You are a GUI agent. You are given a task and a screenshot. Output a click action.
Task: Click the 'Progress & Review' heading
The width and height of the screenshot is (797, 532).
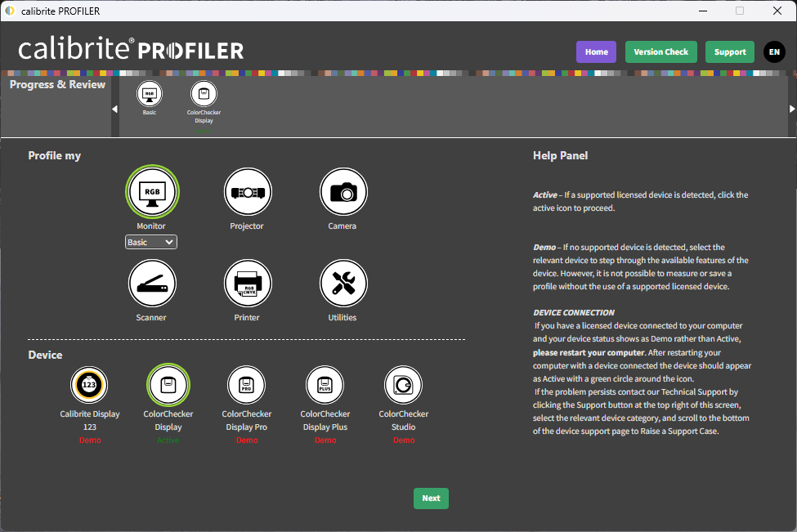57,85
